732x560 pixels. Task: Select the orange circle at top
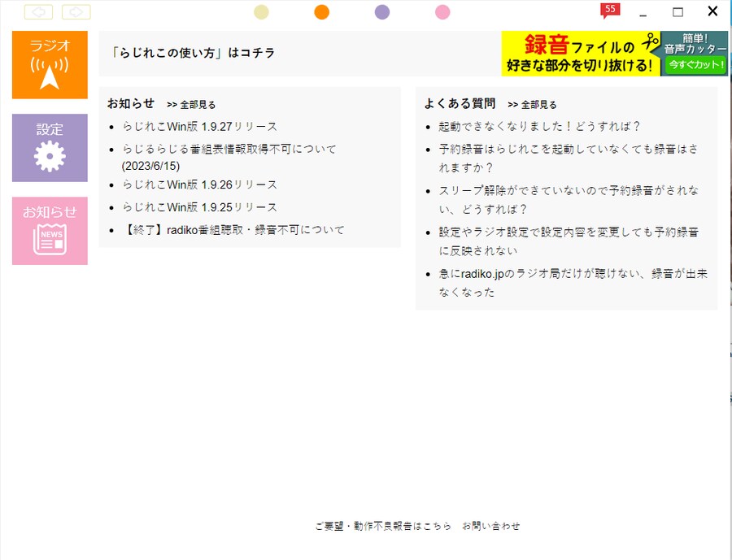(x=321, y=12)
